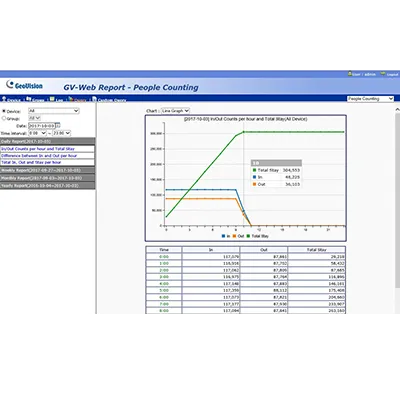Click the 0:00 time link in table
The width and height of the screenshot is (400, 400).
(164, 257)
